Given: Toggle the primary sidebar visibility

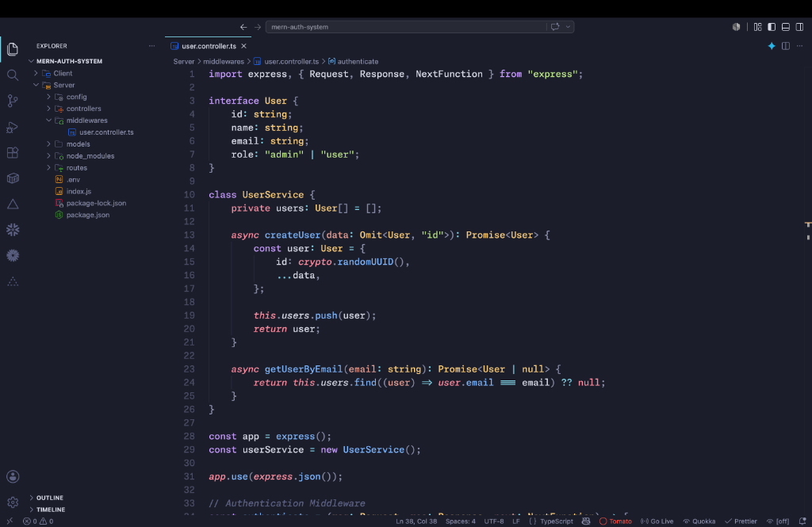Looking at the screenshot, I should tap(772, 27).
